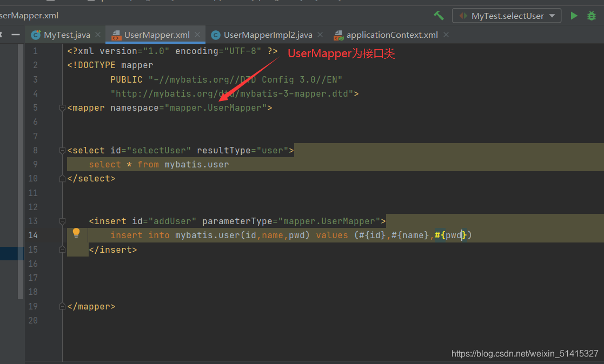604x364 pixels.
Task: Click the "values" keyword on line 14
Action: click(331, 235)
